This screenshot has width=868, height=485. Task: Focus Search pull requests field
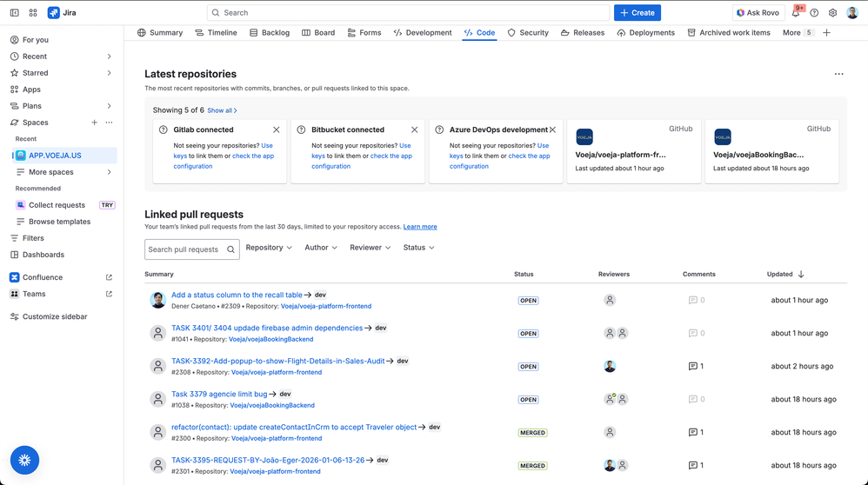(192, 249)
